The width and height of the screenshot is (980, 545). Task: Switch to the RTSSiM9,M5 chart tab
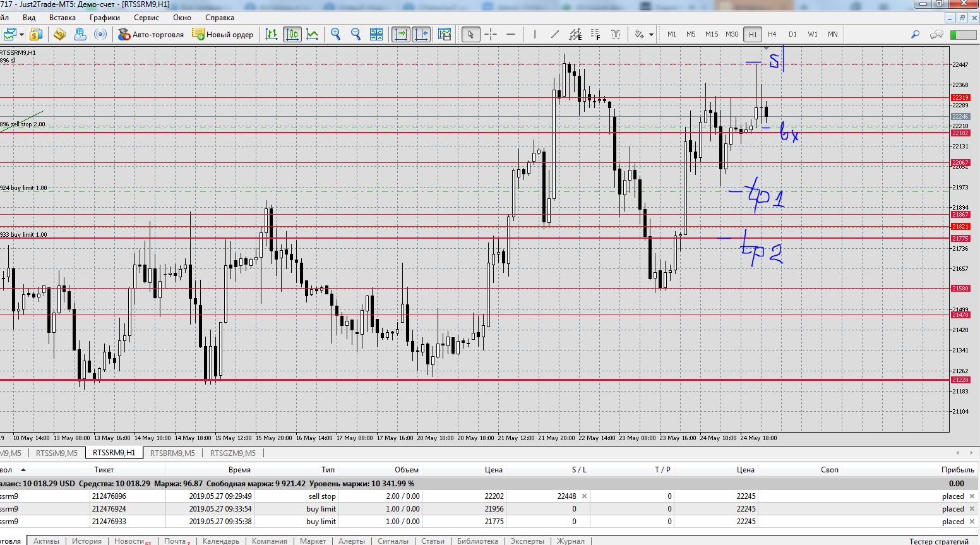tap(57, 453)
